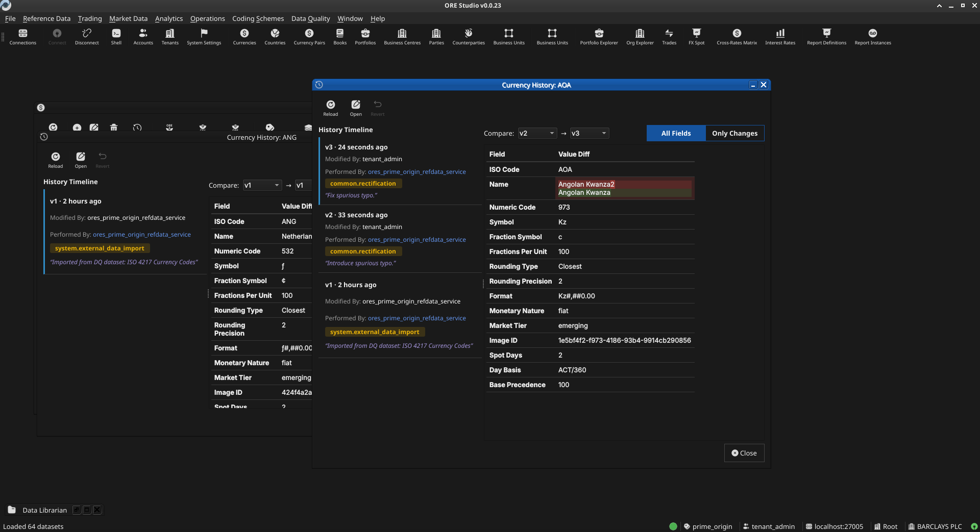Open the Analytics menu
This screenshot has width=980, height=532.
(169, 18)
